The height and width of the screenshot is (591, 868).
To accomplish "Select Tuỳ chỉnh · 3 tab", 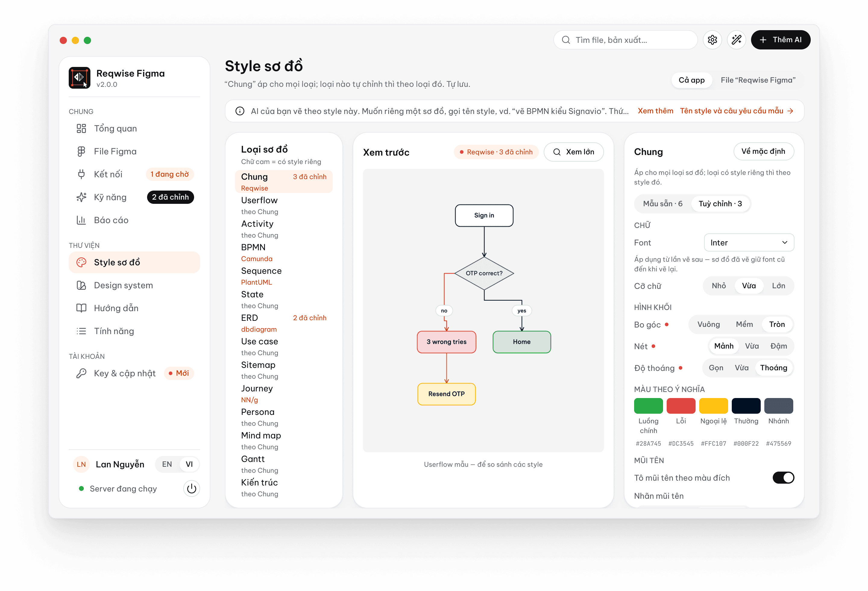I will [x=720, y=204].
